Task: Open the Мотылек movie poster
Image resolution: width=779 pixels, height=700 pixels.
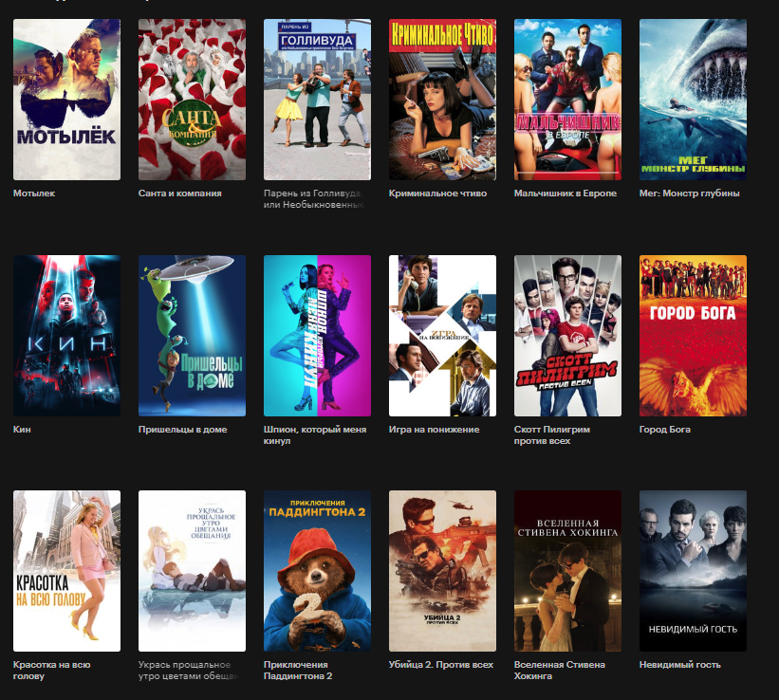Action: (x=66, y=100)
